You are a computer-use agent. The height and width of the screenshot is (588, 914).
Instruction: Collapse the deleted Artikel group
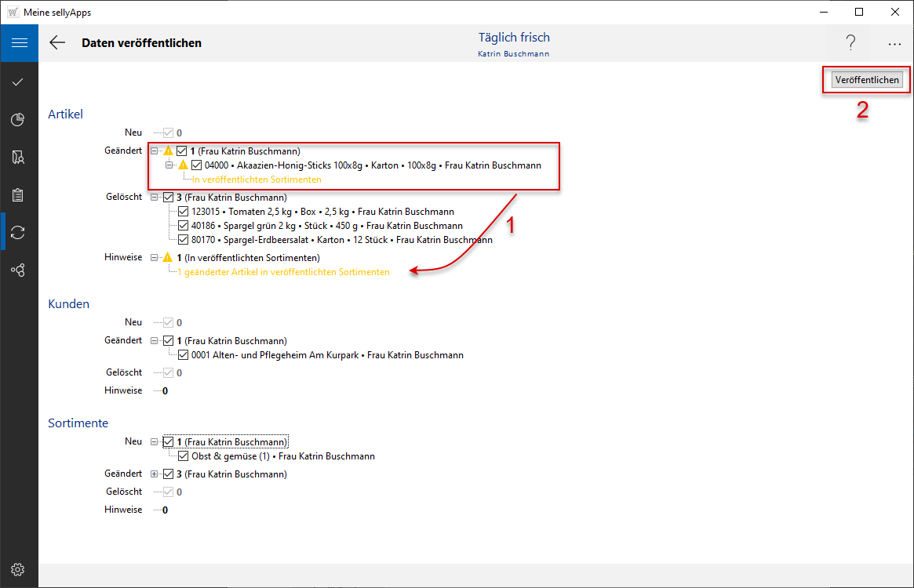pyautogui.click(x=155, y=198)
